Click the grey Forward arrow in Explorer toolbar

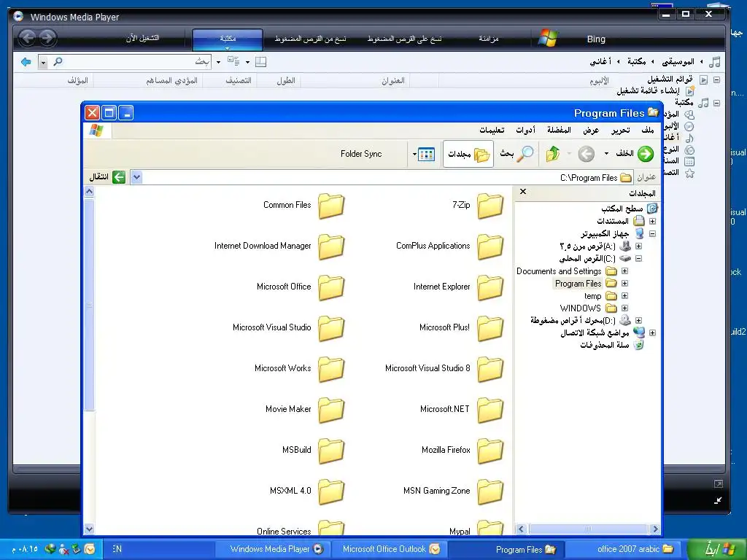pos(586,154)
